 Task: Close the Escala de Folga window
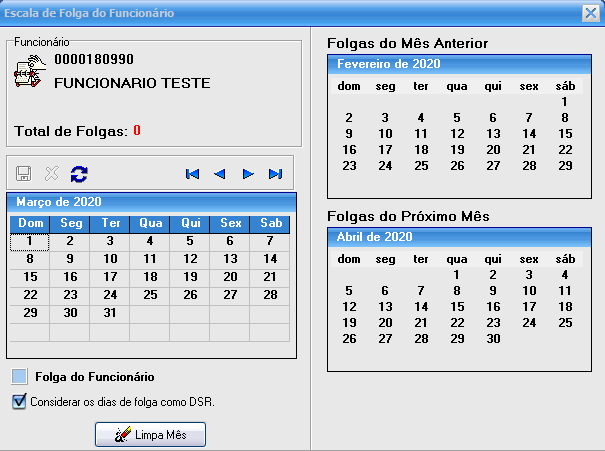[x=590, y=13]
